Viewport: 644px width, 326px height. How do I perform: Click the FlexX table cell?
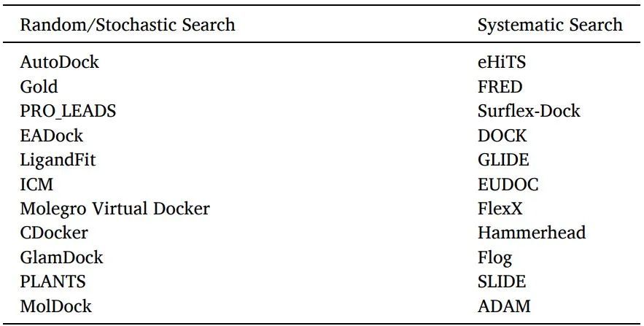[x=500, y=209]
